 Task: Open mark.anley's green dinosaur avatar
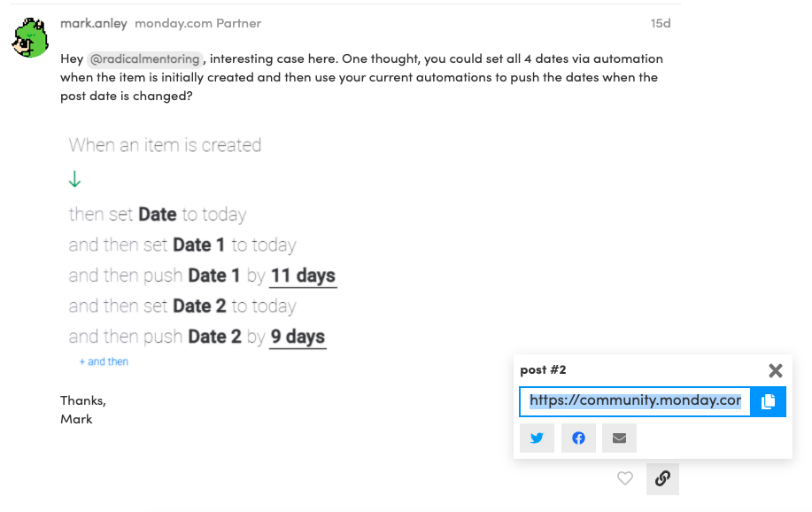(x=31, y=36)
